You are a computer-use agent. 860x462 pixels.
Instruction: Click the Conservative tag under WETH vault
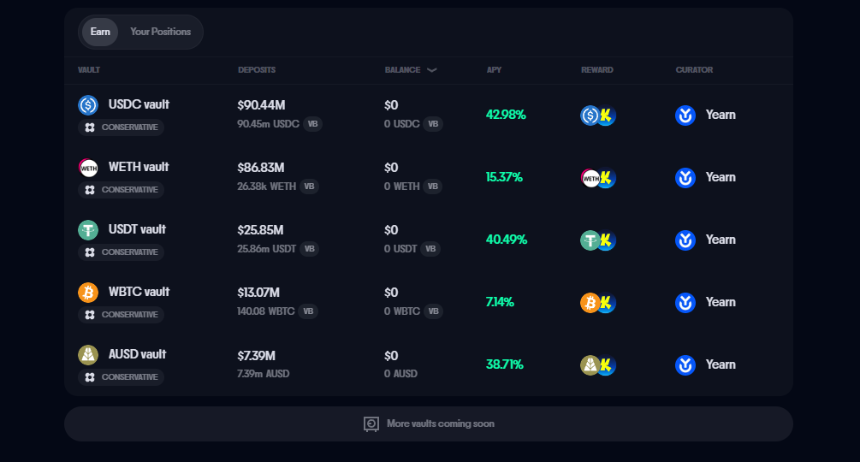[x=121, y=190]
